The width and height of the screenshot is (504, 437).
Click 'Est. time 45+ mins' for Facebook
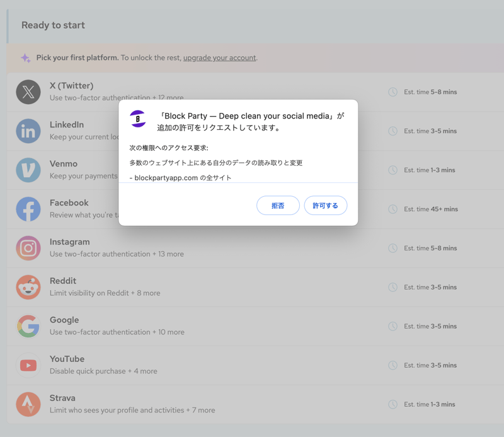tap(431, 209)
